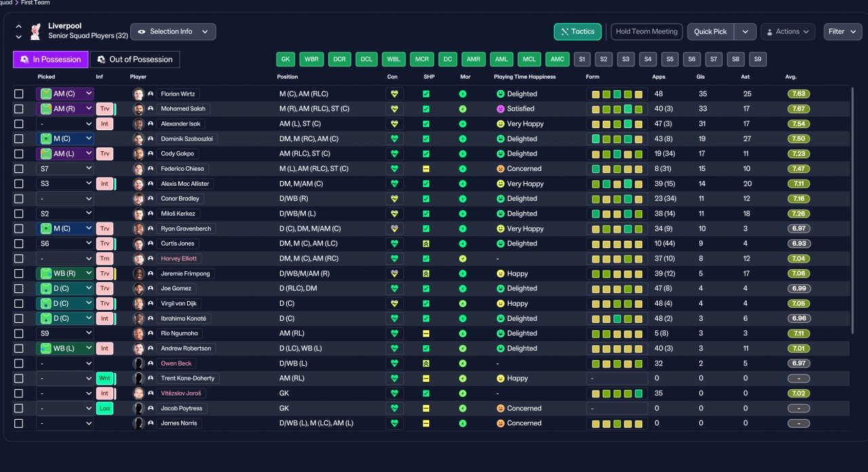Image resolution: width=868 pixels, height=472 pixels.
Task: Click Jacob Poytress's concerned face icon
Action: (501, 408)
